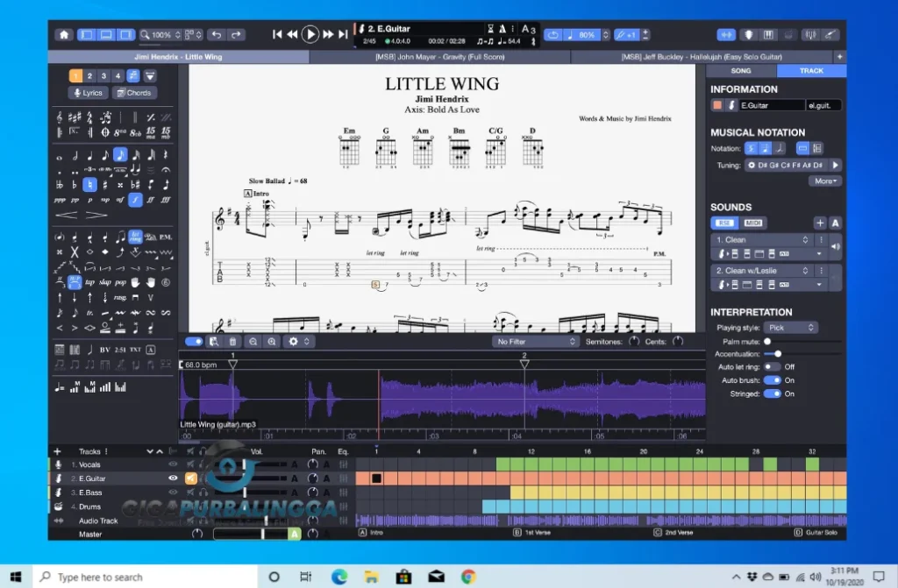This screenshot has width=898, height=588.
Task: Play the tuning preview arrow
Action: 835,165
